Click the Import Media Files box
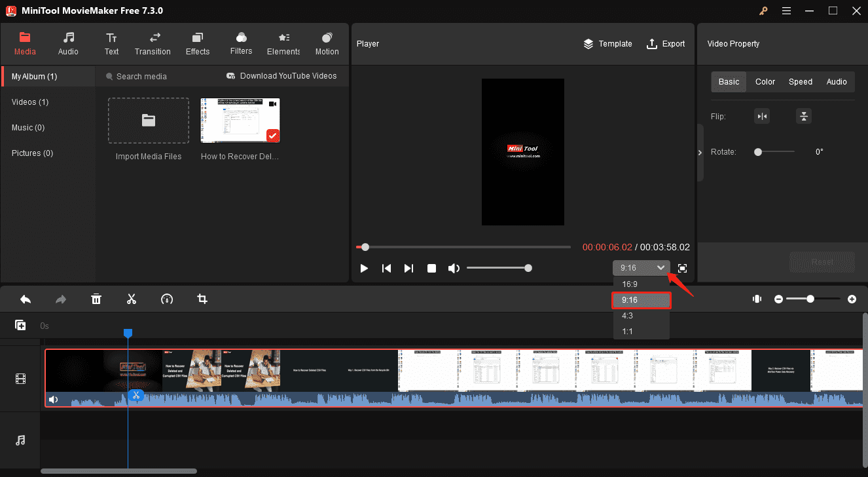This screenshot has width=868, height=477. coord(149,121)
